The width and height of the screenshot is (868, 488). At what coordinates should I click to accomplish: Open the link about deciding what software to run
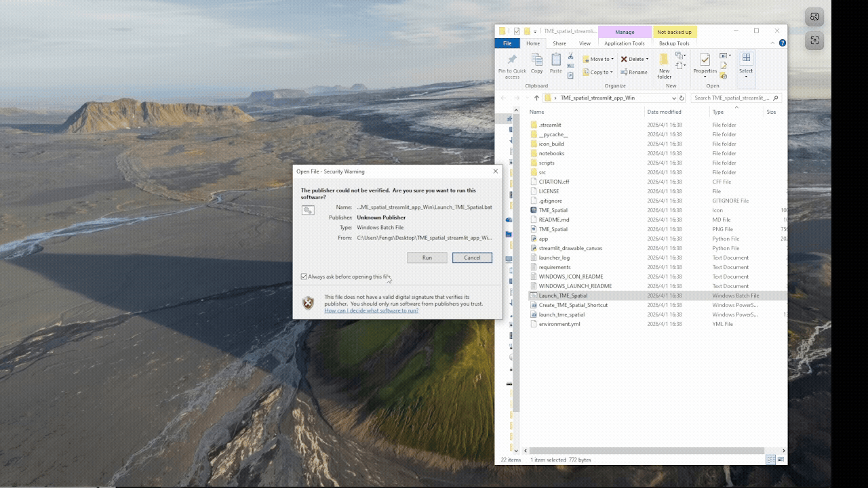[372, 310]
